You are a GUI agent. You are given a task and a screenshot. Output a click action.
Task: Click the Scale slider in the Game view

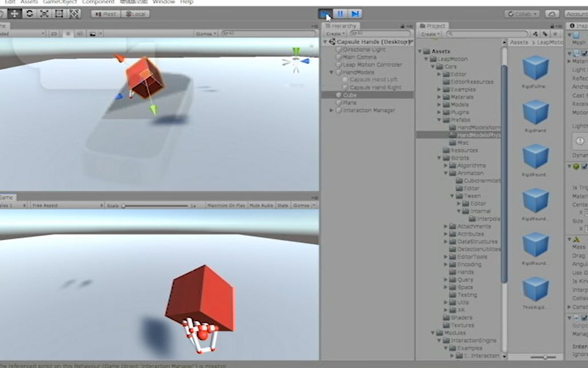124,206
